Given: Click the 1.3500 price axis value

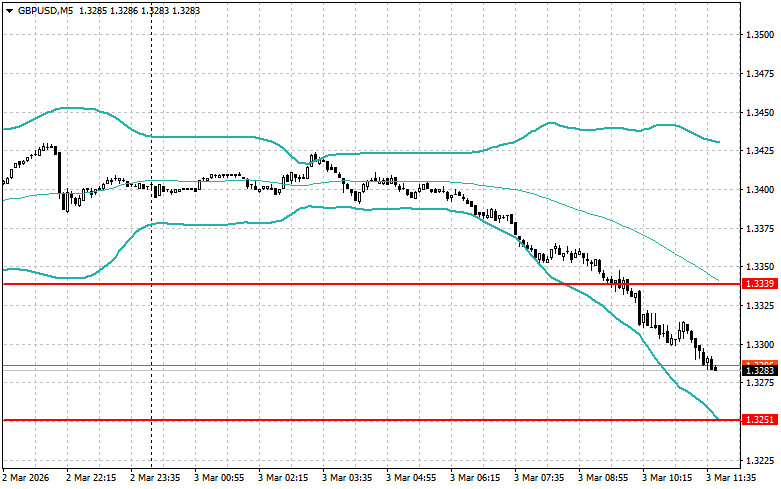Looking at the screenshot, I should pos(760,35).
